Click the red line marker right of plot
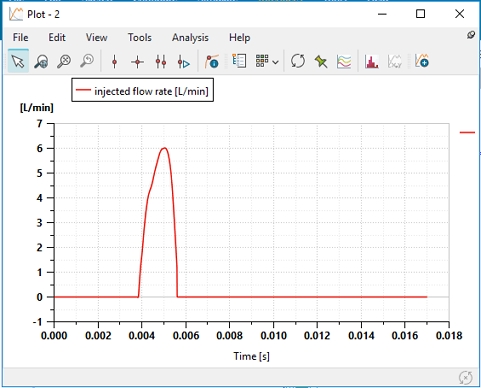The width and height of the screenshot is (481, 388). pyautogui.click(x=467, y=132)
